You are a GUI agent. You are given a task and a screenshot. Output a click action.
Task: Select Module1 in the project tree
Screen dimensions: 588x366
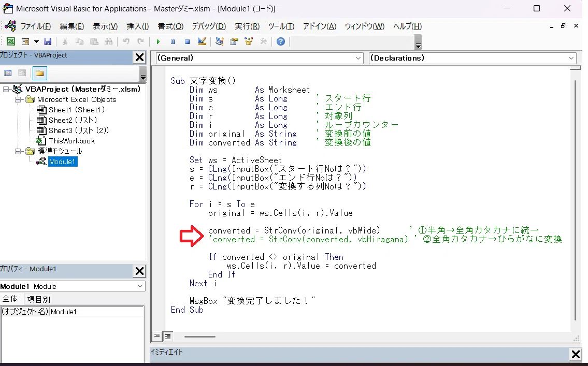coord(62,162)
